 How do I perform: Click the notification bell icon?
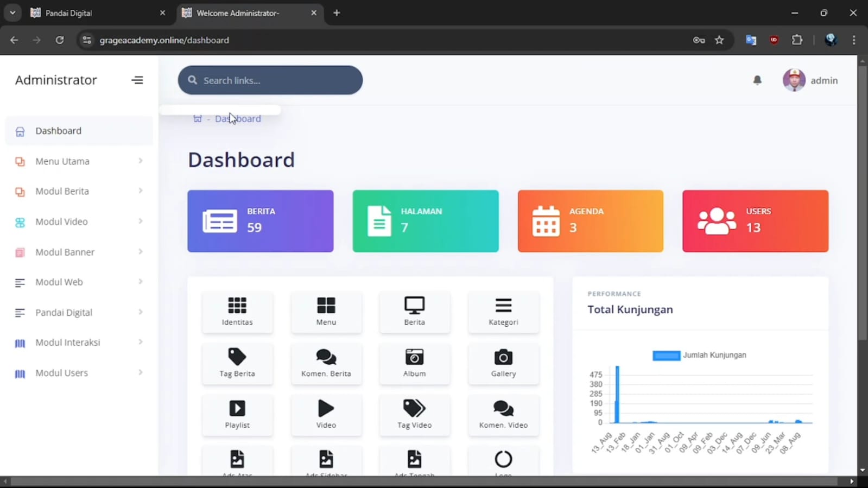coord(757,80)
